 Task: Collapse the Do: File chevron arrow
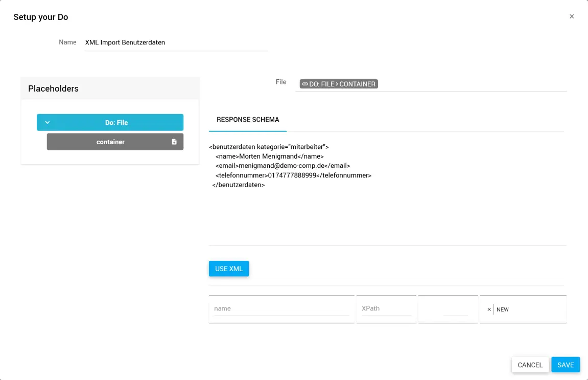(x=48, y=123)
